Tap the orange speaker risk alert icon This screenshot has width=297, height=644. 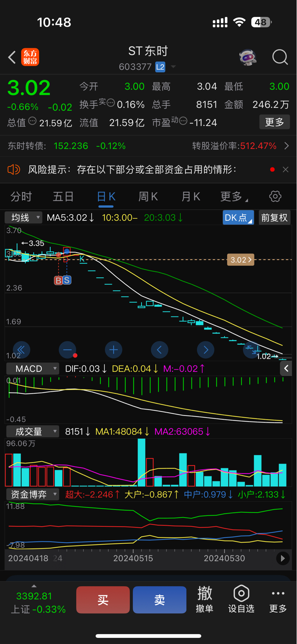(14, 169)
